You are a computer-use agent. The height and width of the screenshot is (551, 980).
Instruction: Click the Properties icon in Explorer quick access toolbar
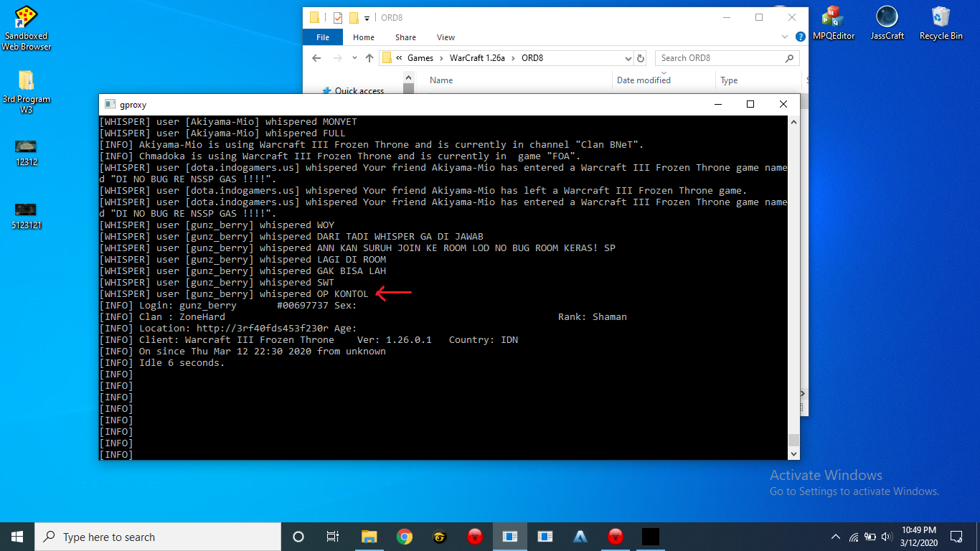[x=337, y=17]
